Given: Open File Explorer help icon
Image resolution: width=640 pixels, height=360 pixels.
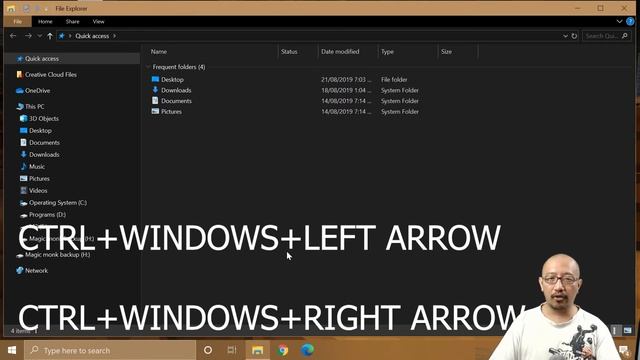Looking at the screenshot, I should click(x=630, y=22).
